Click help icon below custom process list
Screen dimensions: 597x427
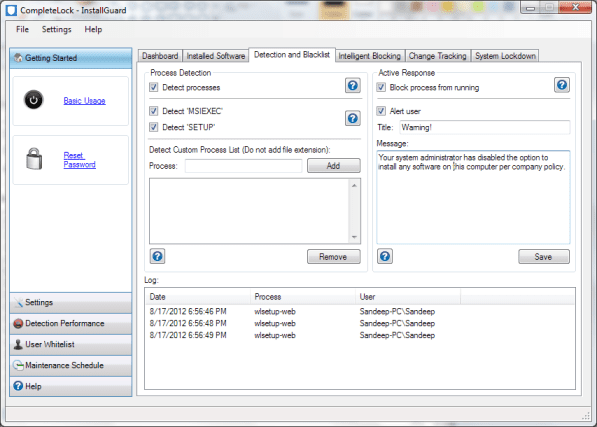coord(157,256)
